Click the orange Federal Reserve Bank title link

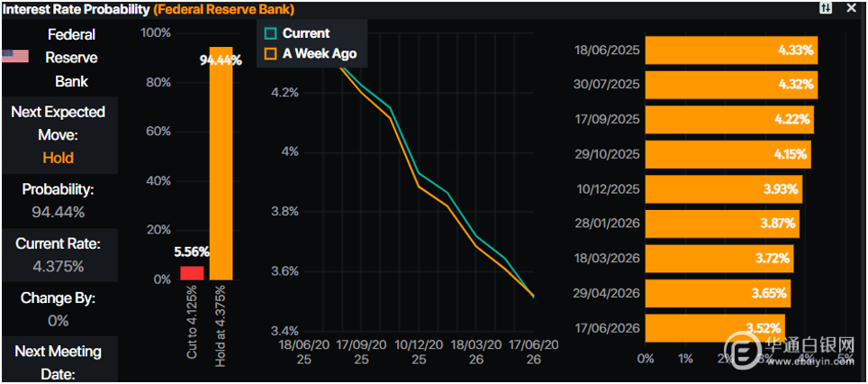(223, 9)
